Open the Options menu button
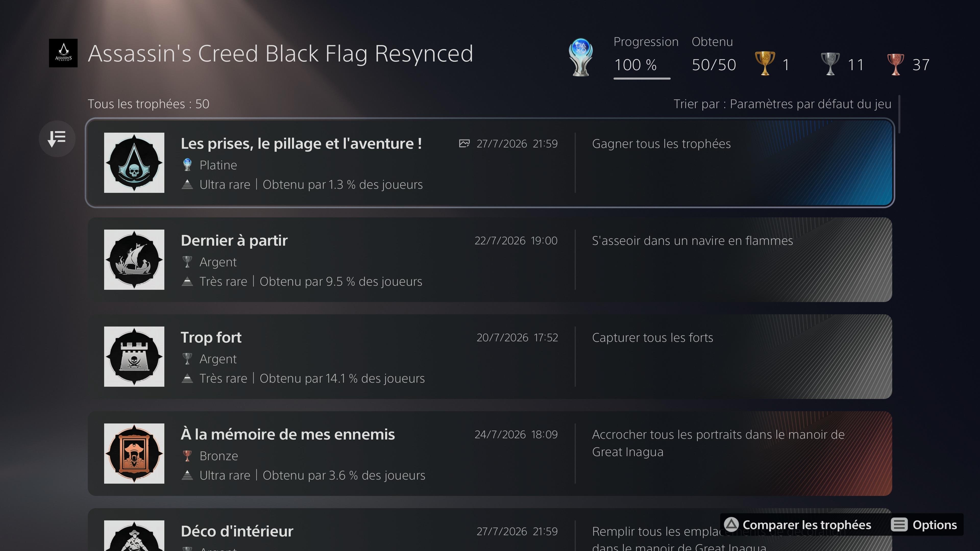Viewport: 980px width, 551px height. [924, 525]
